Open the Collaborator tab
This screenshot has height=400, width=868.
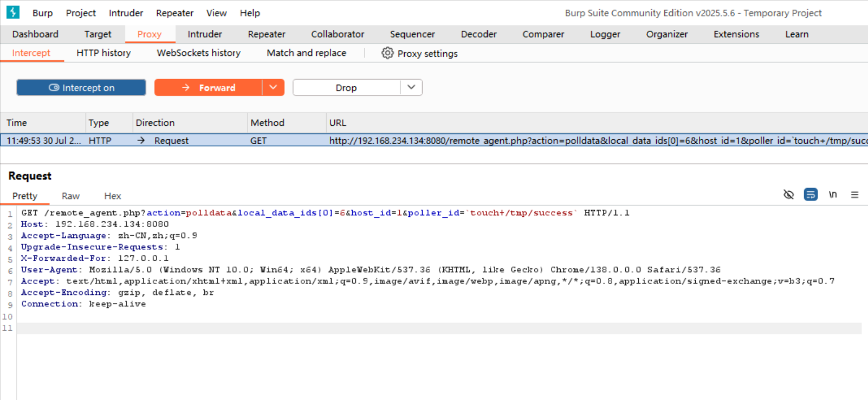[x=338, y=34]
